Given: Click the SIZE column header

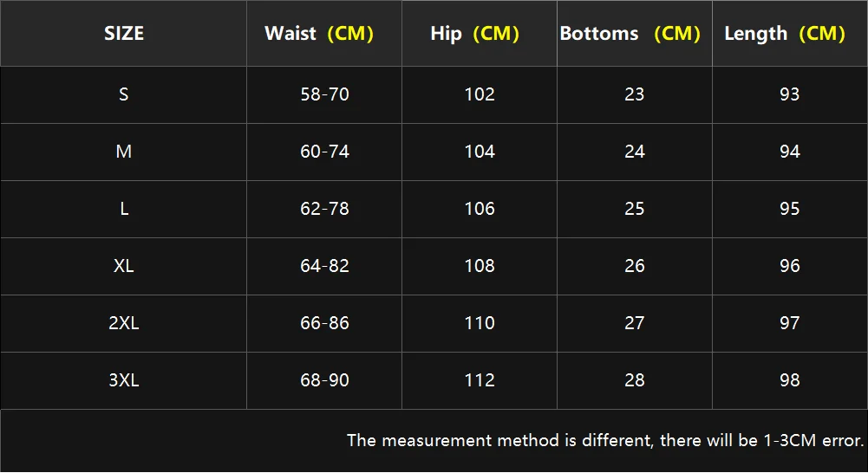Looking at the screenshot, I should [124, 34].
